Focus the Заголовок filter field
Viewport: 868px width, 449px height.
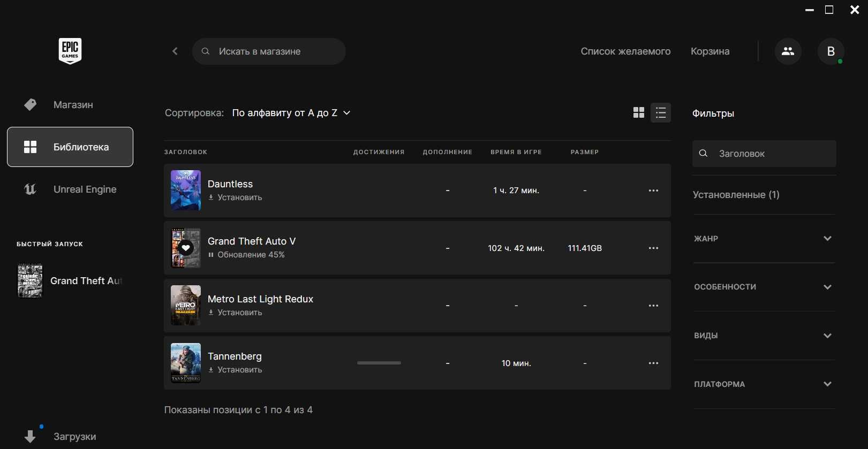click(764, 154)
